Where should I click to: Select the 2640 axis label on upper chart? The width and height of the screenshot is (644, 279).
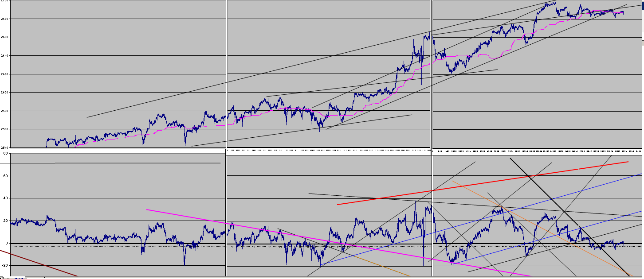5,55
